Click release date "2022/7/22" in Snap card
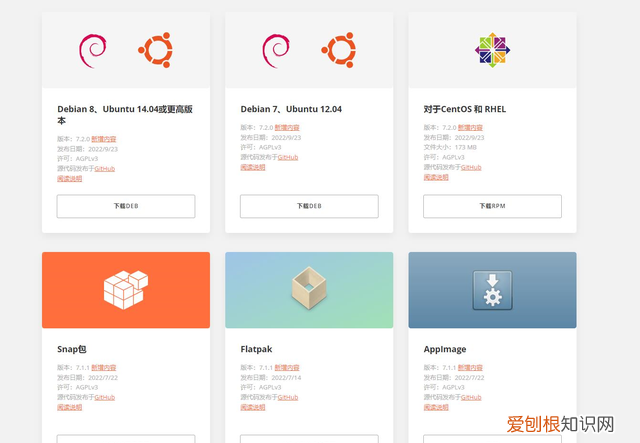640x443 pixels. tap(103, 378)
